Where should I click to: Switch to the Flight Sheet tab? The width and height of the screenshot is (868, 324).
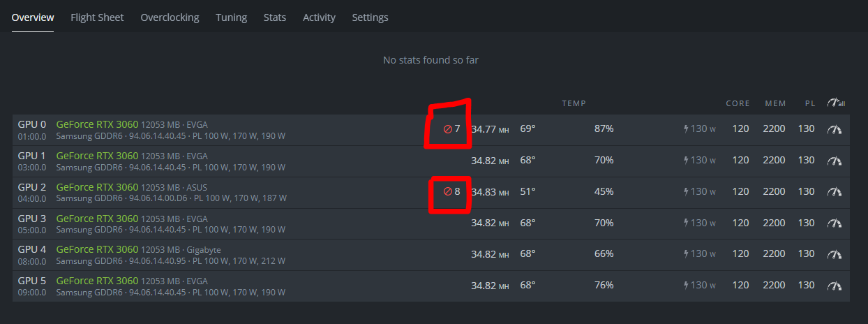[97, 17]
